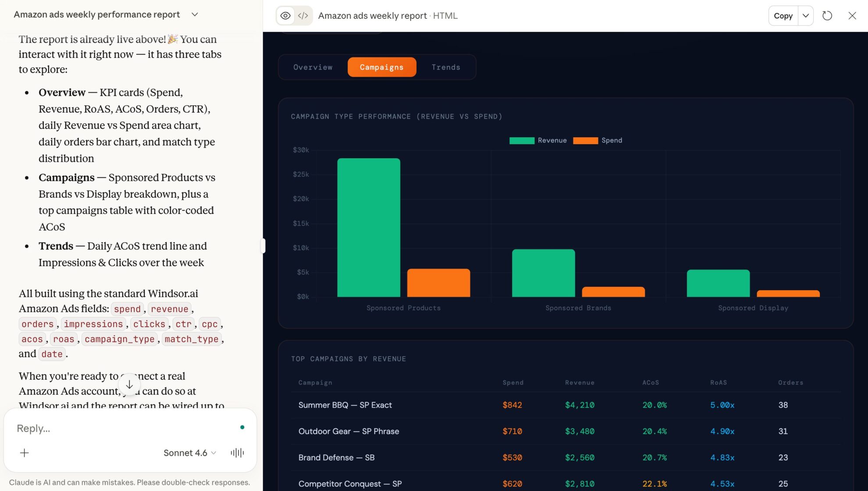The height and width of the screenshot is (491, 868).
Task: Click the Campaign column header
Action: [x=315, y=383]
